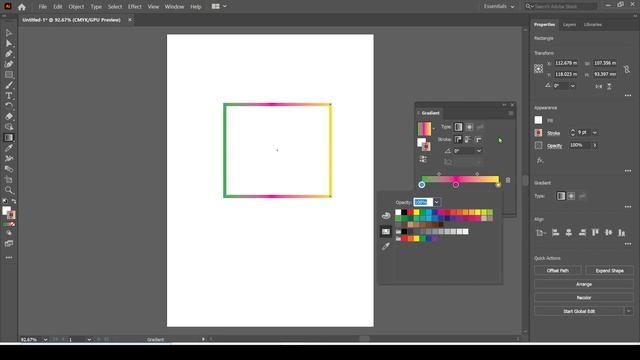Image resolution: width=640 pixels, height=360 pixels.
Task: Click Horizontal Align Left icon
Action: (555, 233)
